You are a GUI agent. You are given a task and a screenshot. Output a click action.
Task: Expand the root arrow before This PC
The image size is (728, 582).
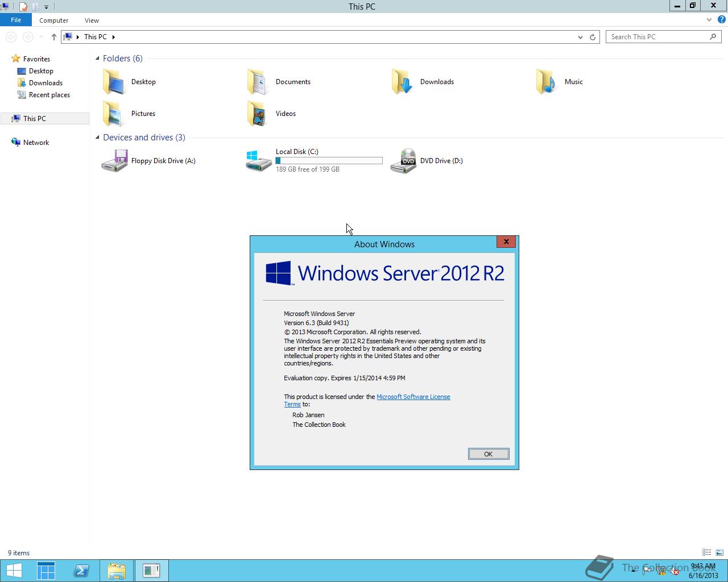[77, 37]
